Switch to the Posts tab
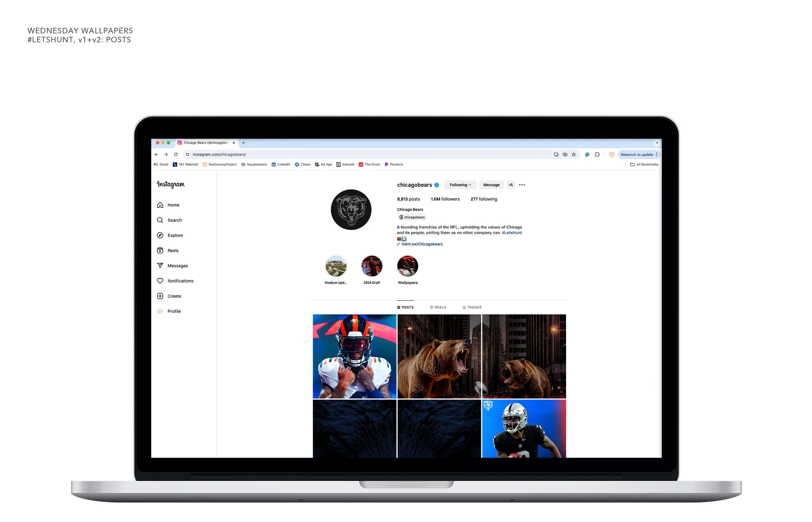This screenshot has width=812, height=522. pos(405,308)
